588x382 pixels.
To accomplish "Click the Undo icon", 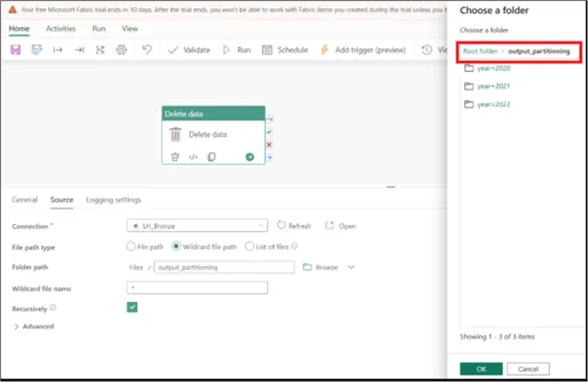I will (x=147, y=50).
